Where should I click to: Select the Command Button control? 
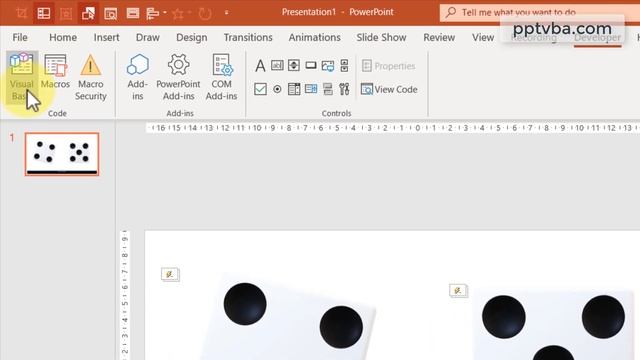(x=311, y=65)
